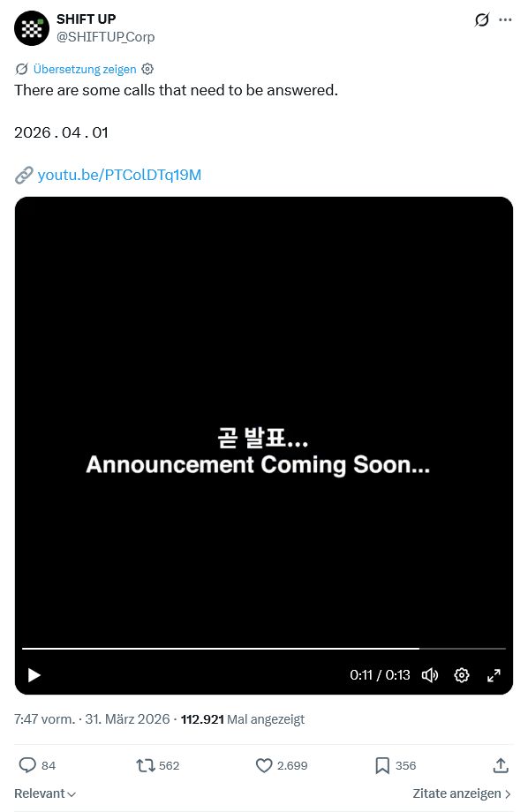Open the youtu.be/PTColDTq19M link
The width and height of the screenshot is (528, 812).
coord(120,175)
